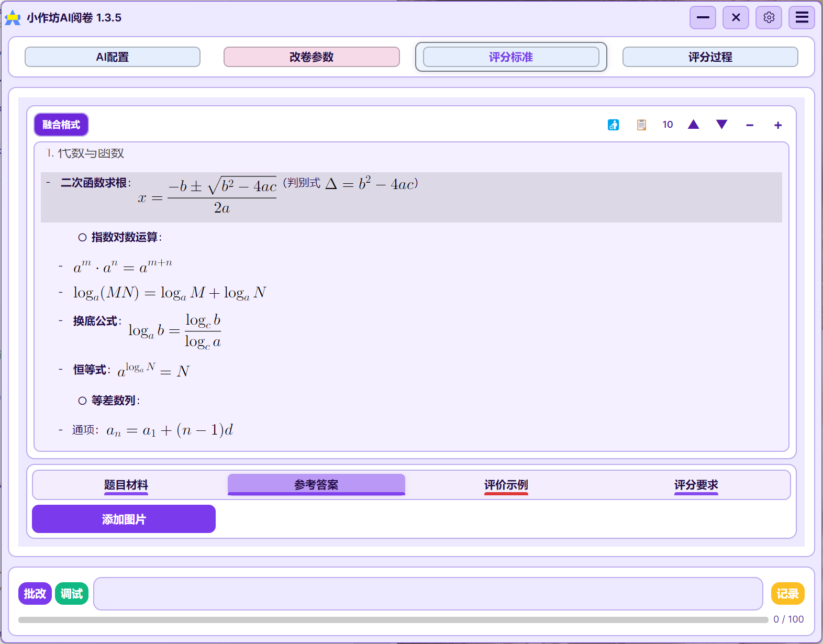
Task: Open the hamburger menu icon
Action: click(x=802, y=18)
